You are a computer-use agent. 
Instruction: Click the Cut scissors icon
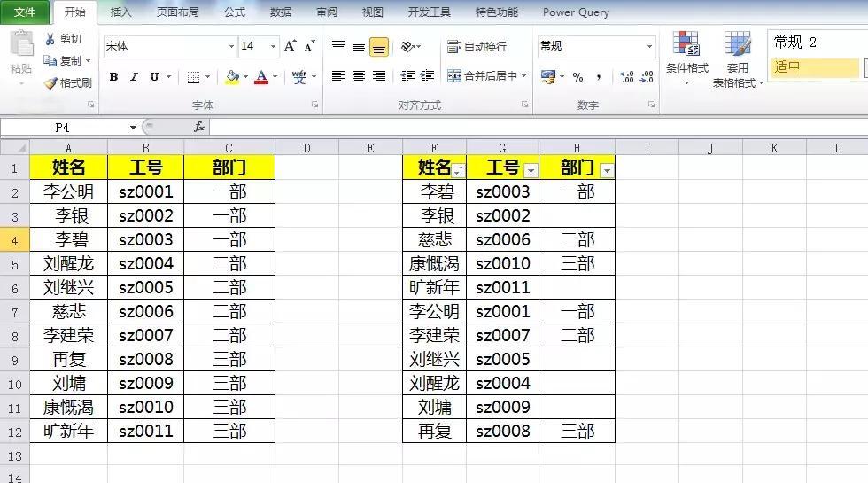[x=50, y=39]
